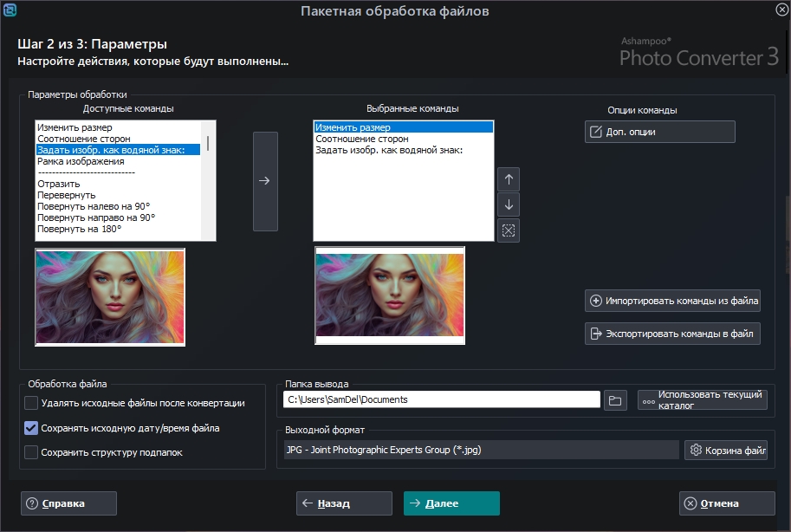Go back using the Назад button
The width and height of the screenshot is (791, 532).
(344, 503)
